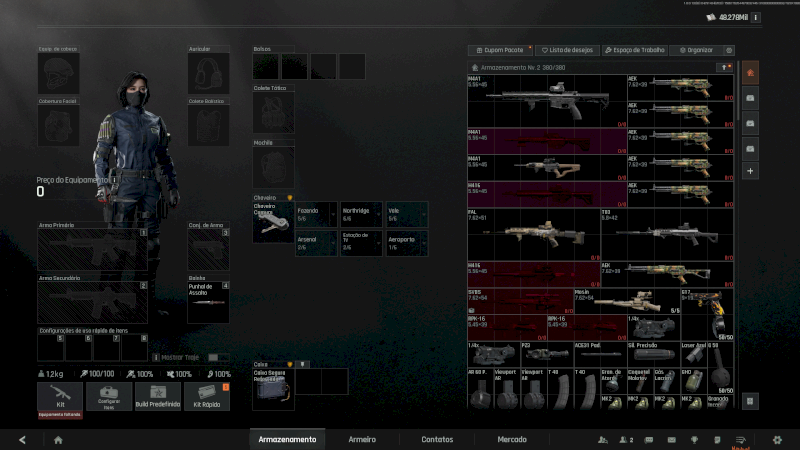Image resolution: width=800 pixels, height=450 pixels.
Task: Select the Mosin 7.62x54 rifle
Action: point(627,301)
